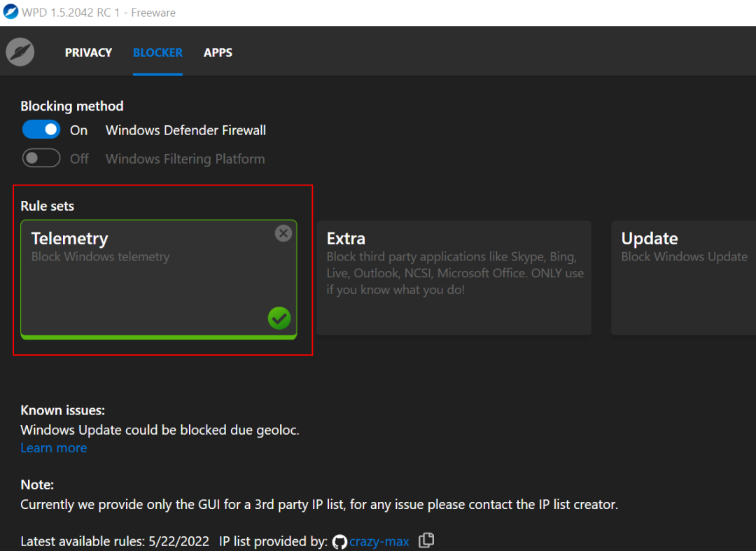Switch to the BLOCKER tab
This screenshot has height=551, width=756.
point(157,53)
